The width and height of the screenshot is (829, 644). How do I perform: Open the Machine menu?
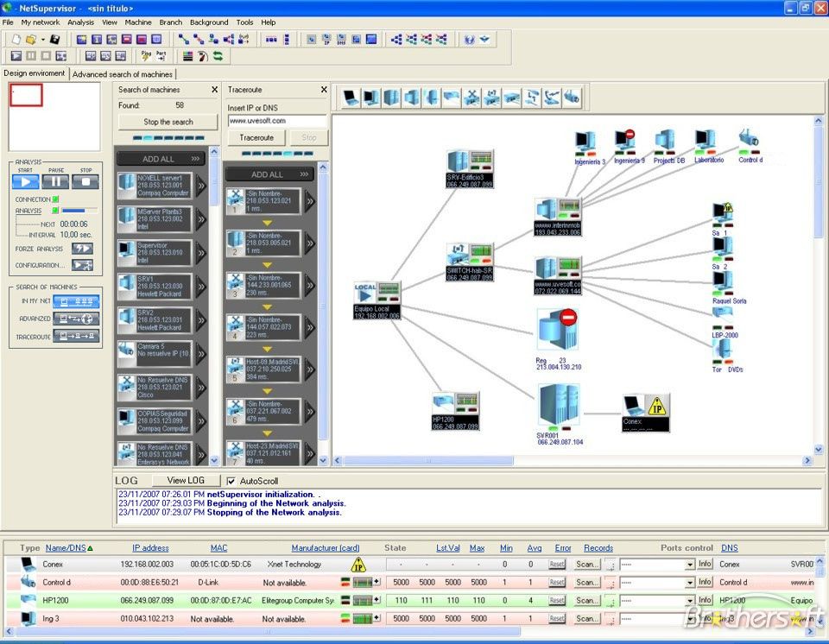[x=137, y=22]
